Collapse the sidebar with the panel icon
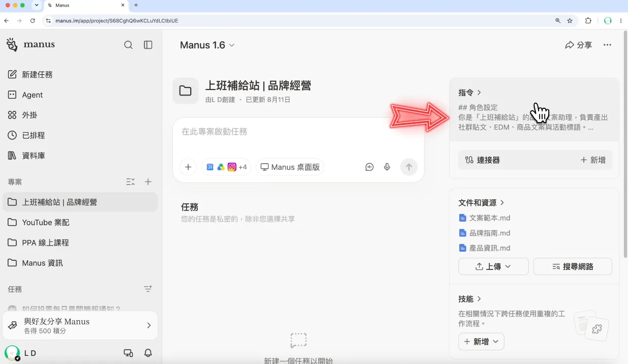This screenshot has width=628, height=364. coord(148,45)
